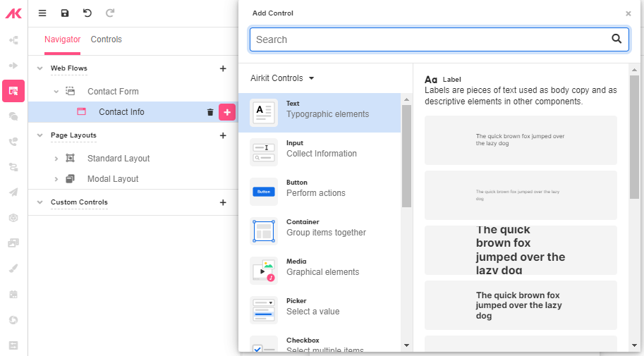Pick the medium bold Label preview

pyautogui.click(x=521, y=305)
